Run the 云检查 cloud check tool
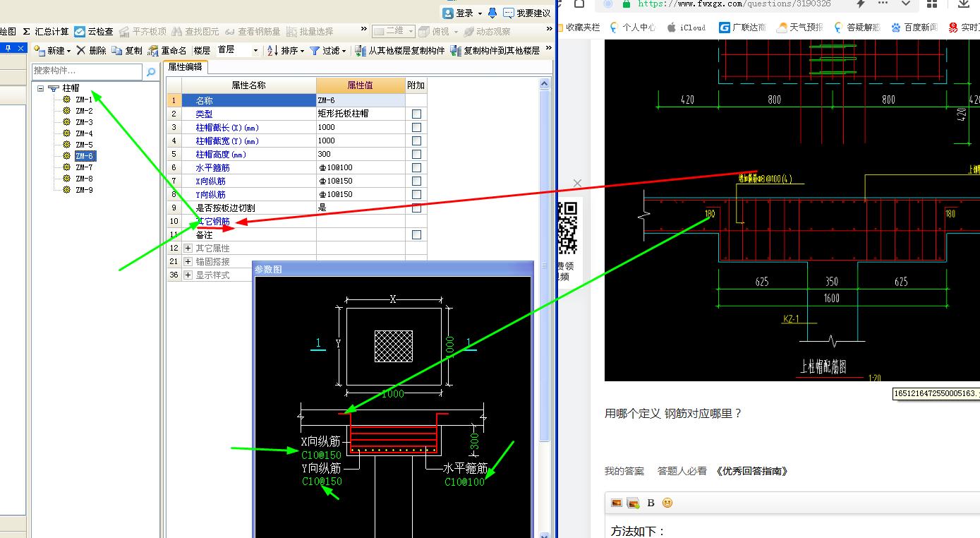The width and height of the screenshot is (980, 538). [x=94, y=32]
